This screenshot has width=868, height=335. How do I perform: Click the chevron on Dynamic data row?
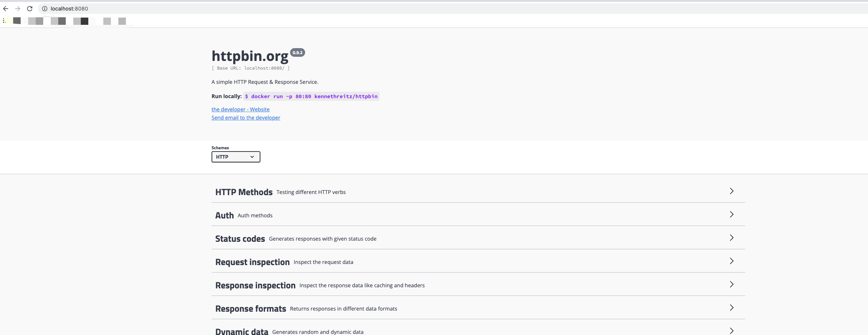(732, 331)
